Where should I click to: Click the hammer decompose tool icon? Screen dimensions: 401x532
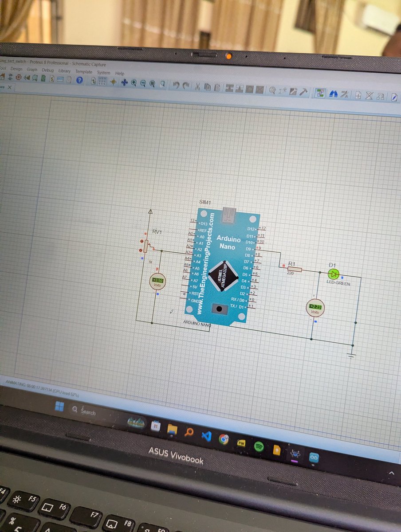click(x=303, y=92)
